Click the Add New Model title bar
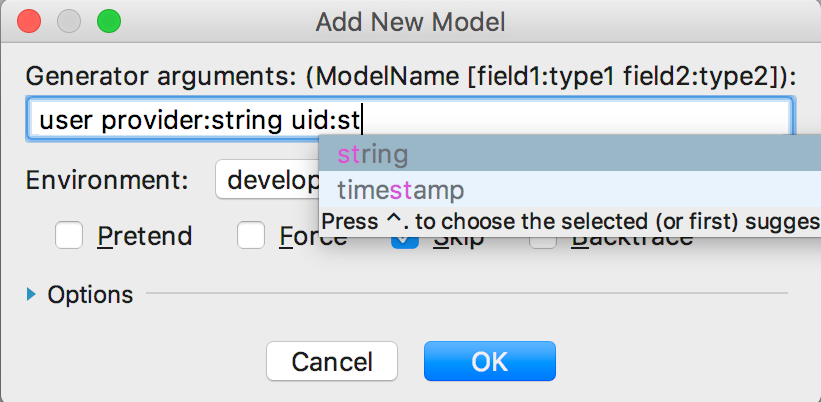821x402 pixels. pos(410,20)
